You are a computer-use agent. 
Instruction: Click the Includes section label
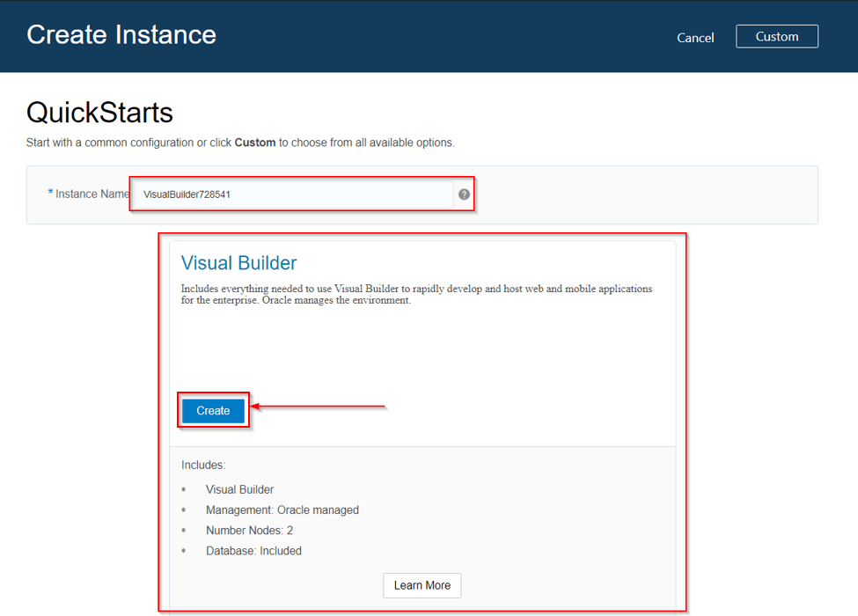203,465
